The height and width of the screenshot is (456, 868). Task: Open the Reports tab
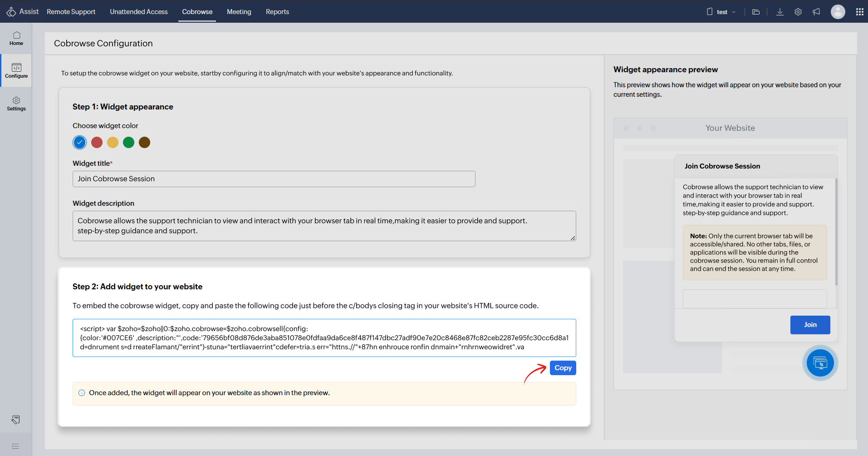coord(277,12)
